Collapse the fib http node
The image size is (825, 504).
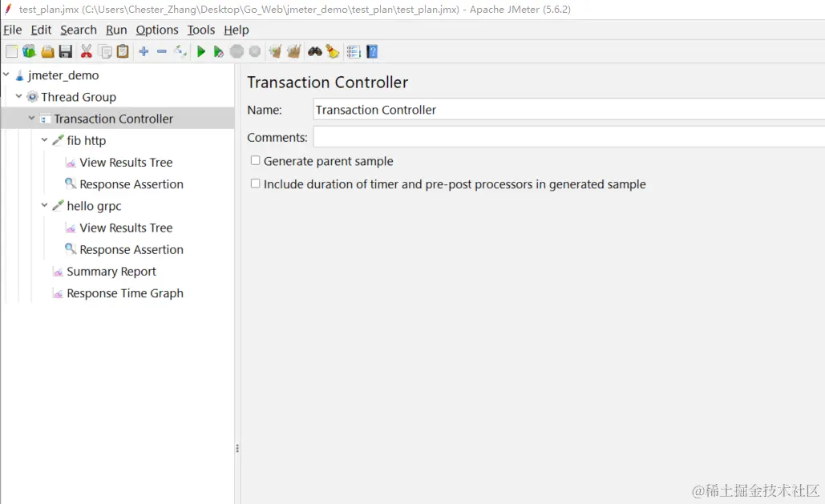(45, 140)
